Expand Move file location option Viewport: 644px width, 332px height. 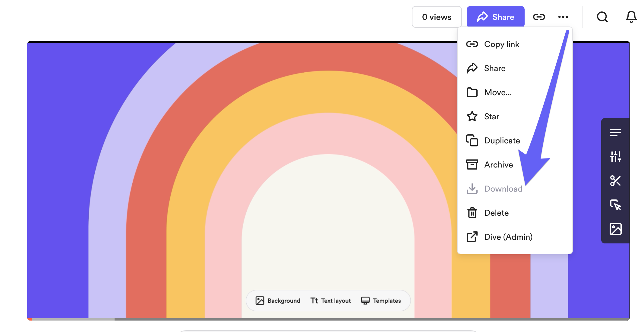click(x=498, y=92)
